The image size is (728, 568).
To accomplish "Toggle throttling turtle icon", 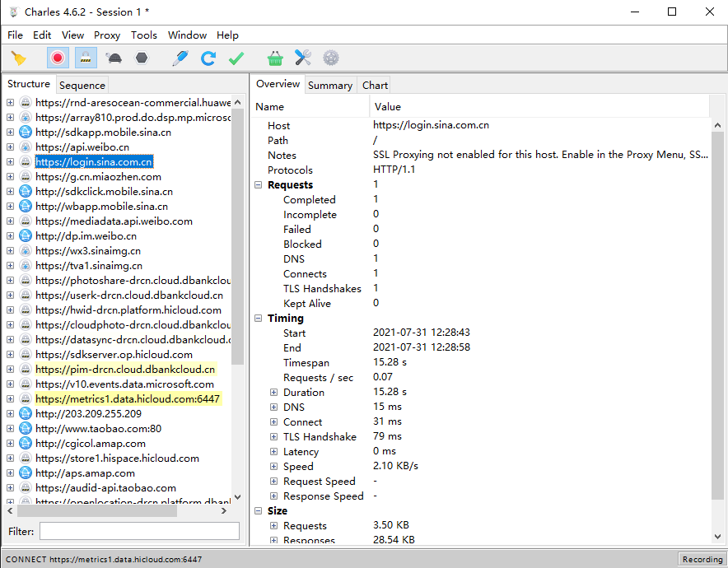I will 114,58.
